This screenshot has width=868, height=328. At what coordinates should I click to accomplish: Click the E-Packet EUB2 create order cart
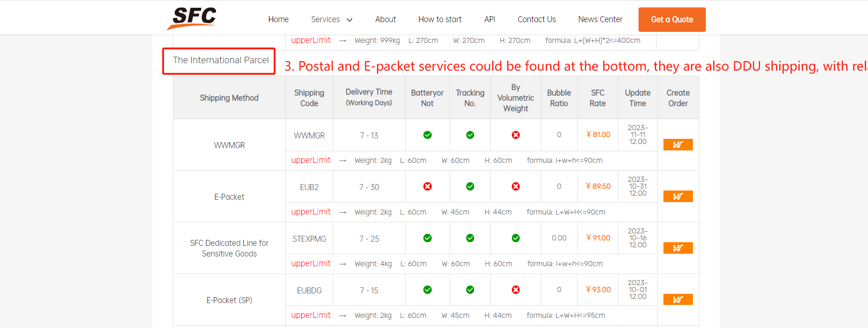pos(678,197)
